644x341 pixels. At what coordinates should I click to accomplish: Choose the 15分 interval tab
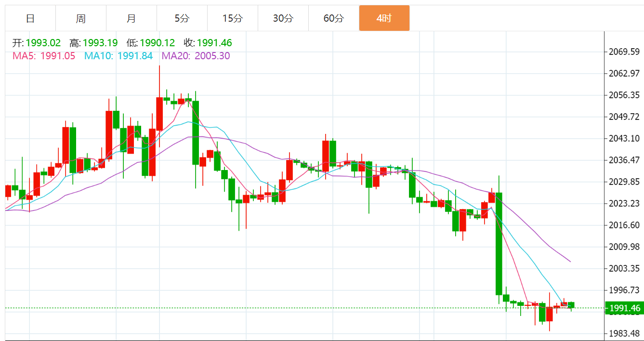(233, 18)
